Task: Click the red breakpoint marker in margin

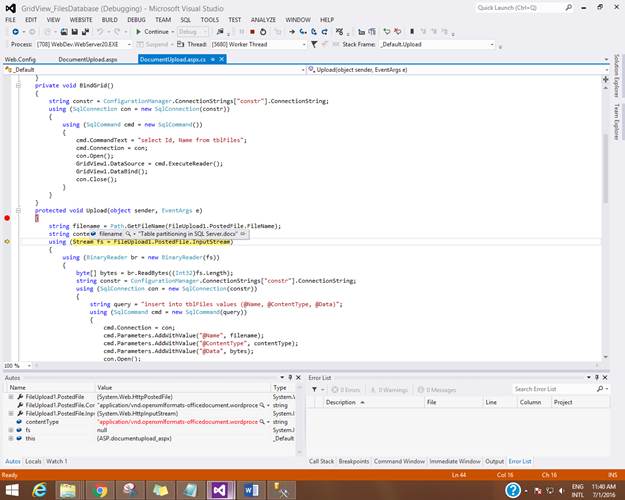Action: pos(6,217)
